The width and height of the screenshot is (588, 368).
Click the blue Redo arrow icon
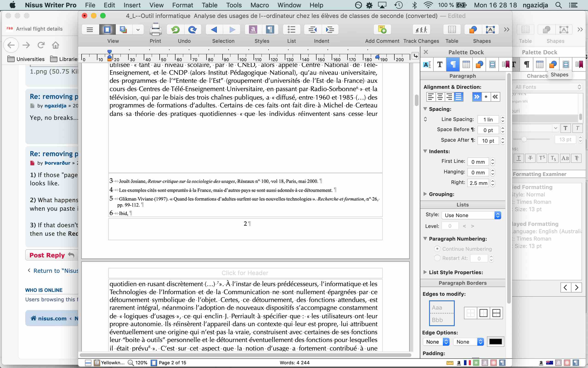(x=192, y=30)
